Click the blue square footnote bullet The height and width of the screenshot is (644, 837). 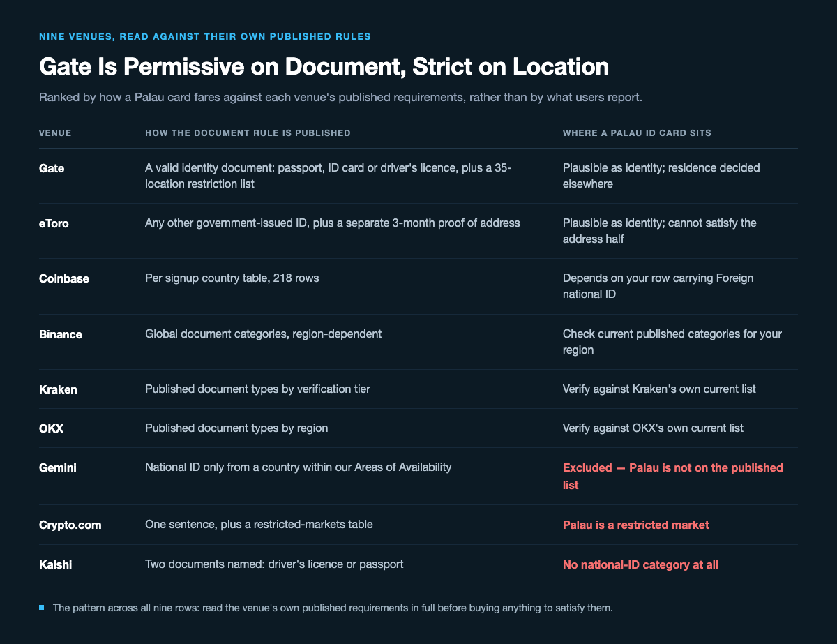click(x=42, y=608)
